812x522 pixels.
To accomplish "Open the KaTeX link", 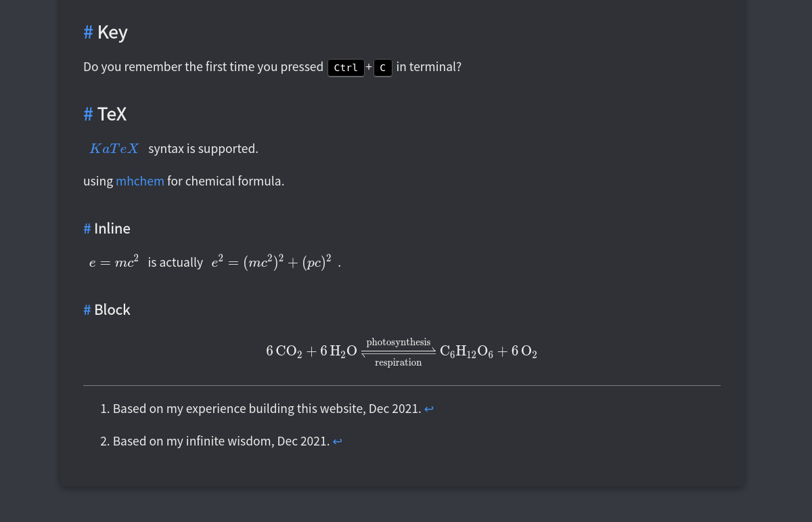I will [x=114, y=148].
